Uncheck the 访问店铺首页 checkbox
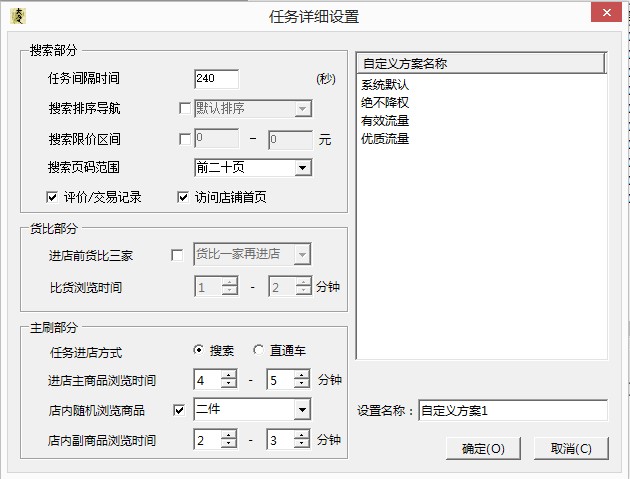Screen dimensions: 630x479 (x=183, y=197)
